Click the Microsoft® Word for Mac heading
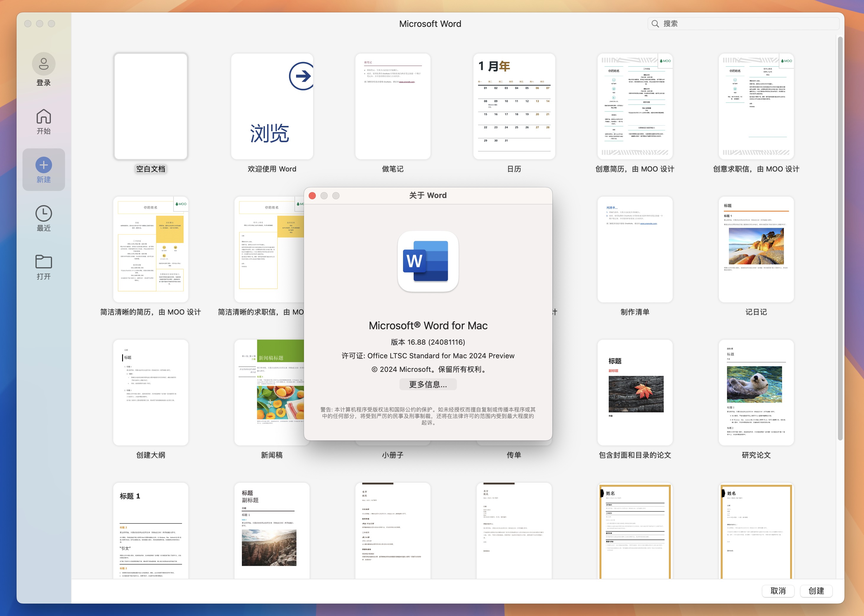 [x=428, y=325]
